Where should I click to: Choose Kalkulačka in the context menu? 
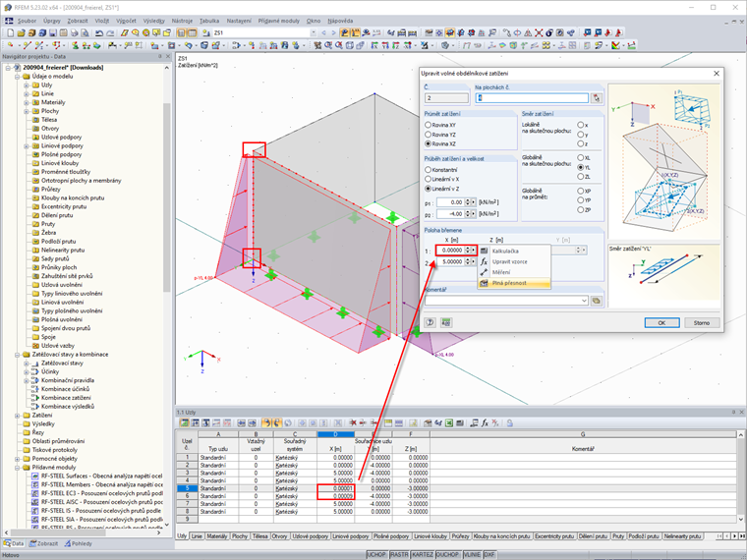tap(514, 251)
